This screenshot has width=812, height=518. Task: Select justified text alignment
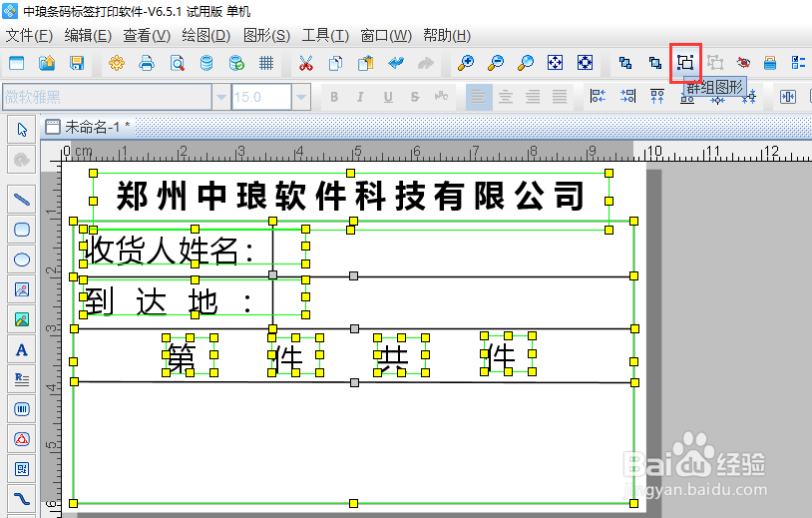click(x=560, y=97)
